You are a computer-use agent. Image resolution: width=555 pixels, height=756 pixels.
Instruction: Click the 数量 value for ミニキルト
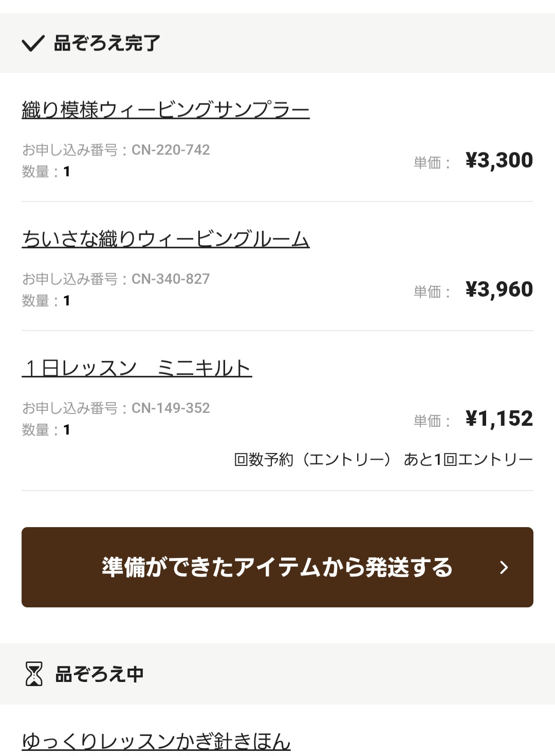pyautogui.click(x=66, y=430)
